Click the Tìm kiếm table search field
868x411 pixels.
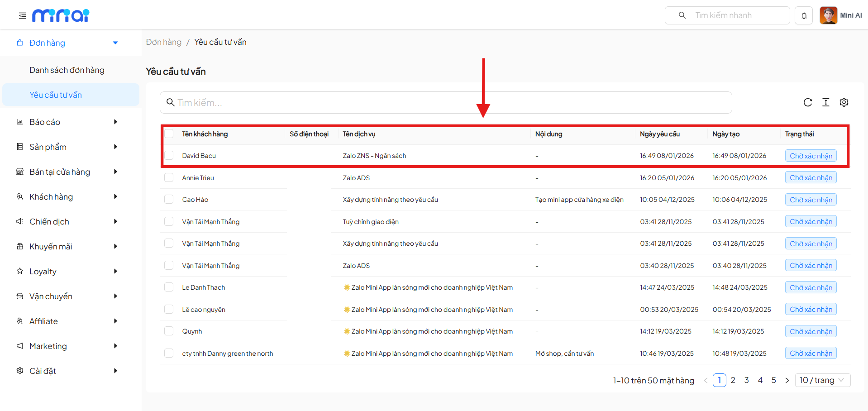(446, 103)
